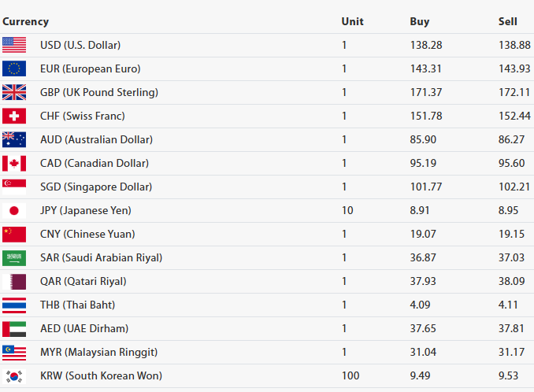The width and height of the screenshot is (534, 392).
Task: Click the United States flag icon
Action: pyautogui.click(x=14, y=46)
